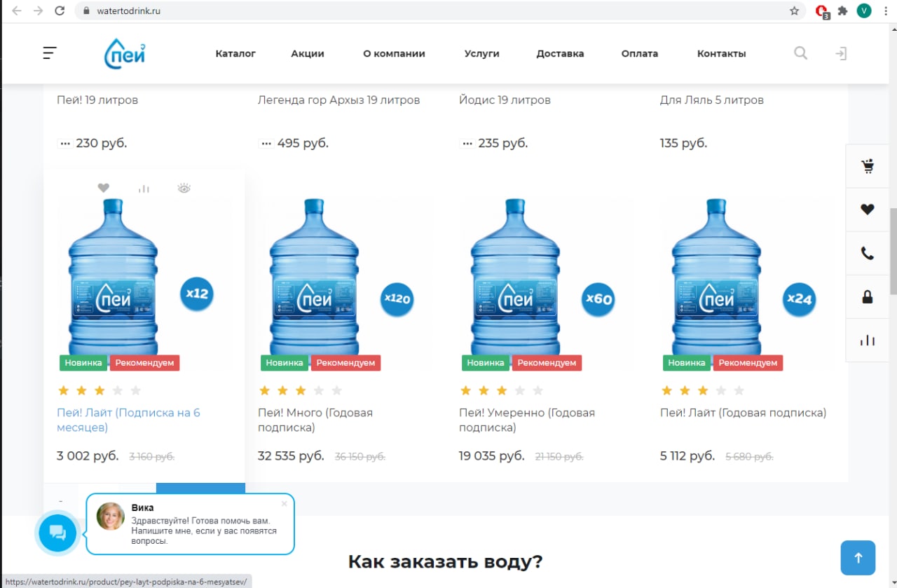Add Пей! Лайт 6-month subscription to favorites
This screenshot has width=897, height=588.
click(x=103, y=188)
